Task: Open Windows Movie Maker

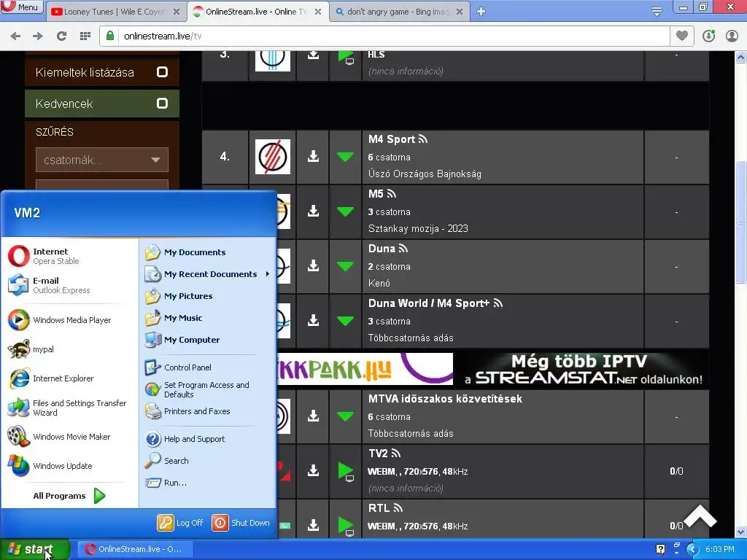Action: 59,436
